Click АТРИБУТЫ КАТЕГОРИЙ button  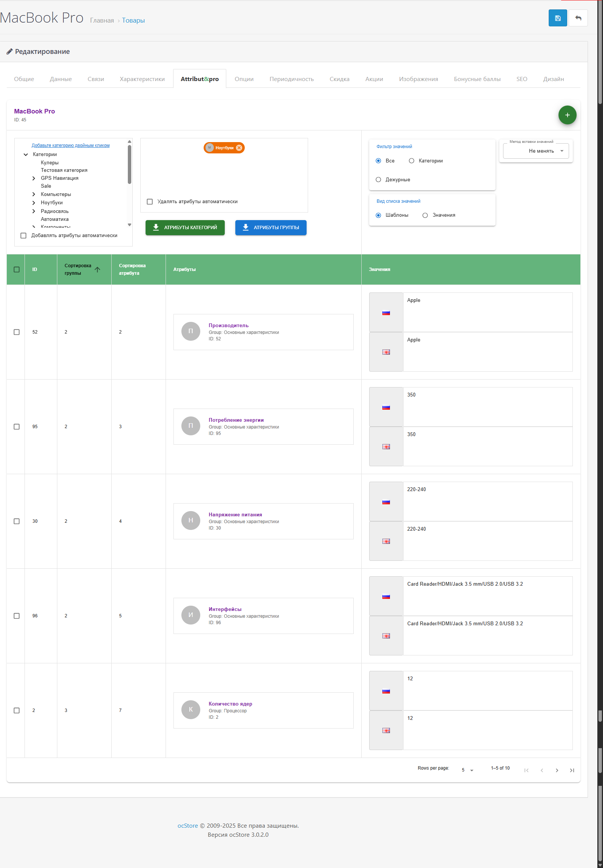185,227
